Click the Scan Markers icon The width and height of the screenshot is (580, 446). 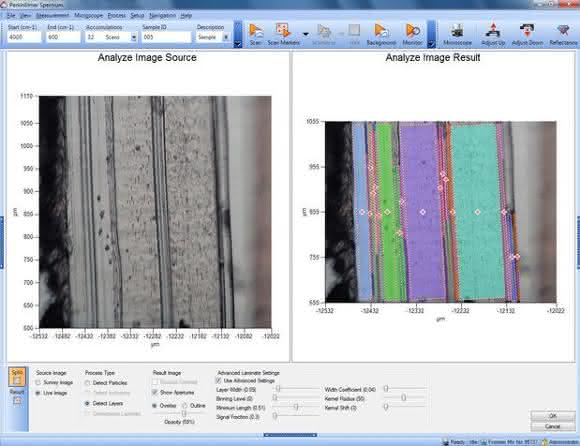point(283,31)
